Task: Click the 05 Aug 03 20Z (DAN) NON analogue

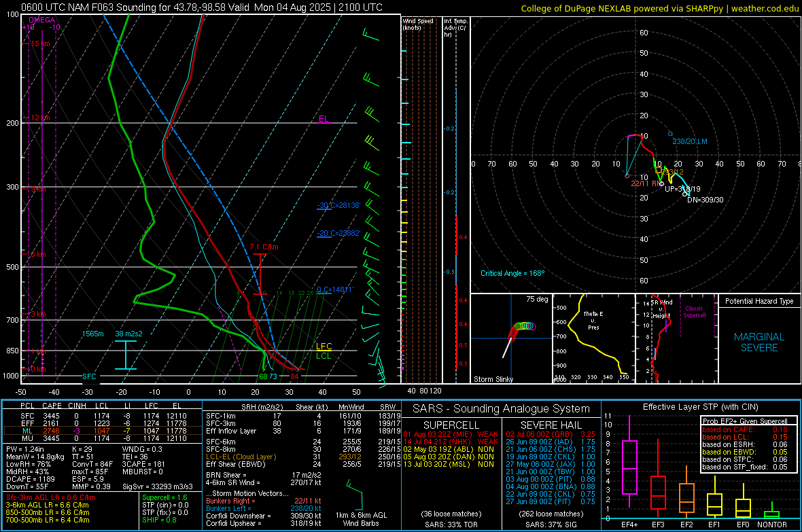Action: (449, 457)
